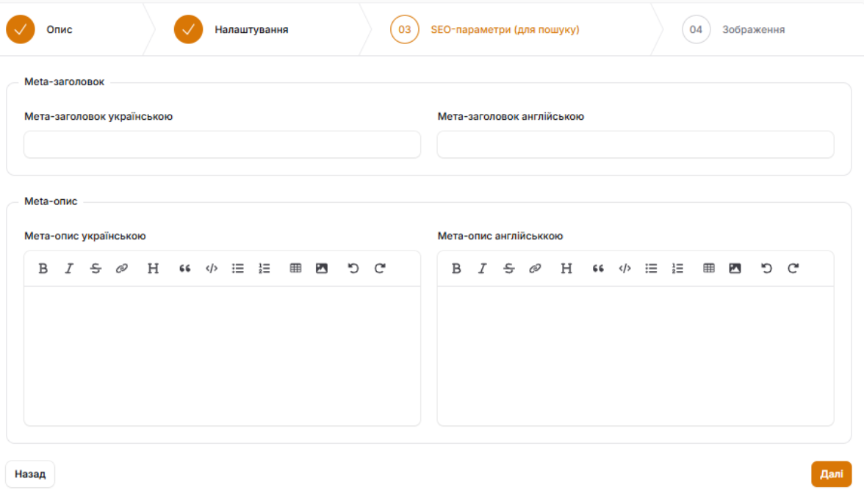Insert heading in English meta-description editor

click(566, 269)
